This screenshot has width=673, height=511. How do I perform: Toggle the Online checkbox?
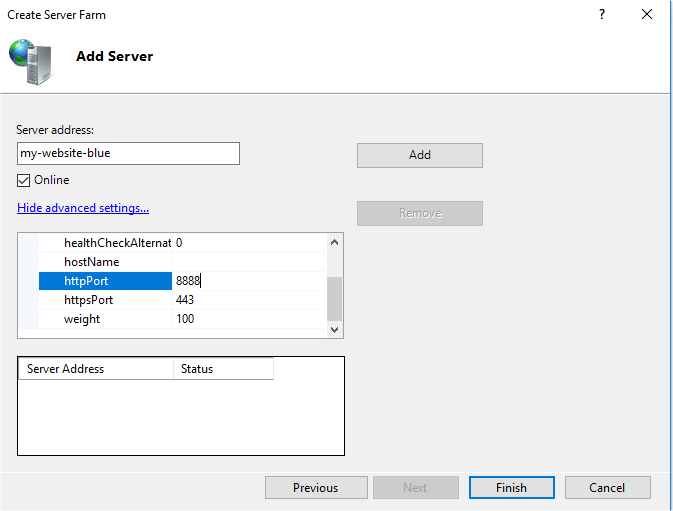point(24,180)
